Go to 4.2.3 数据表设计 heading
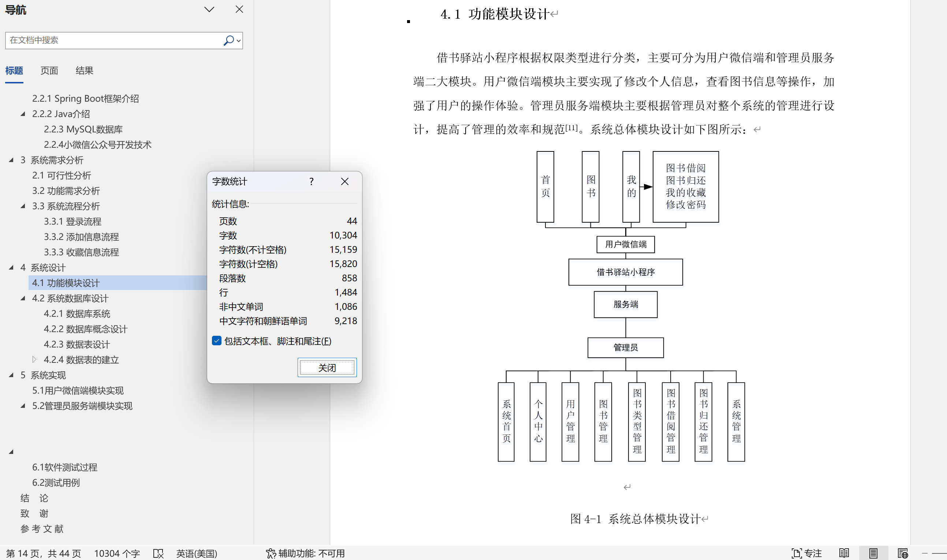Screen dimensions: 947x560 point(77,345)
